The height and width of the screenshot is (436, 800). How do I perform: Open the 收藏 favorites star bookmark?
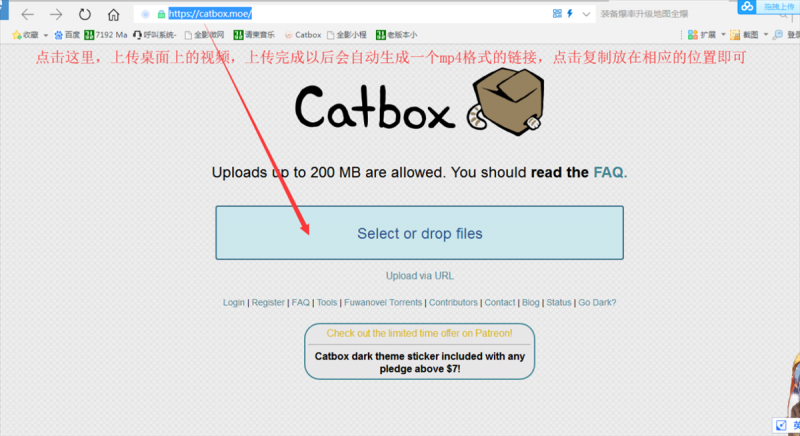point(26,35)
